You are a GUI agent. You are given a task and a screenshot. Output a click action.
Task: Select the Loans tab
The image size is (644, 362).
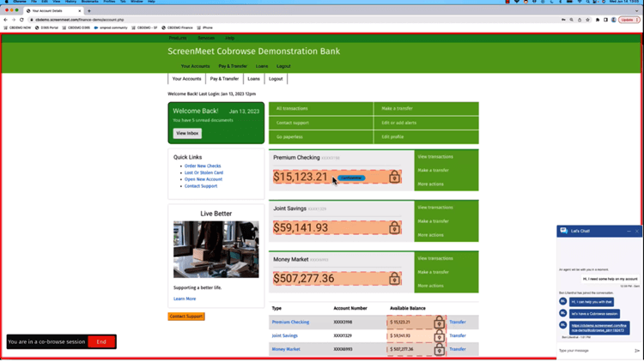coord(254,79)
